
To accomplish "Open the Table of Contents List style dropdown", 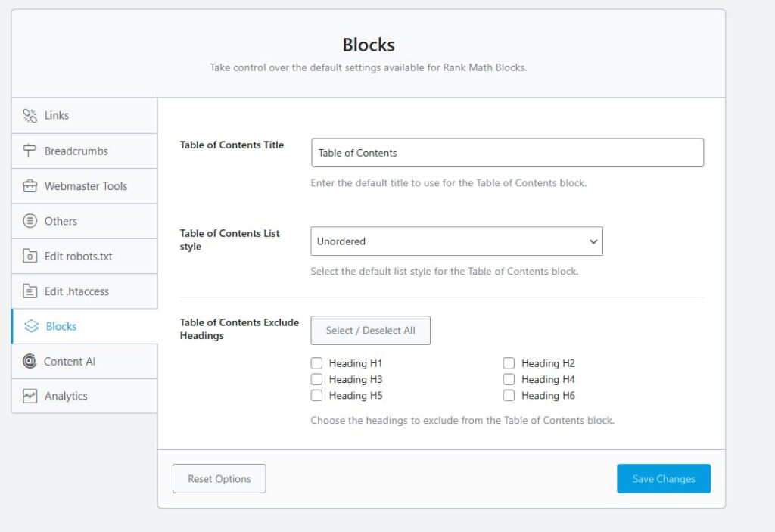I will (456, 241).
